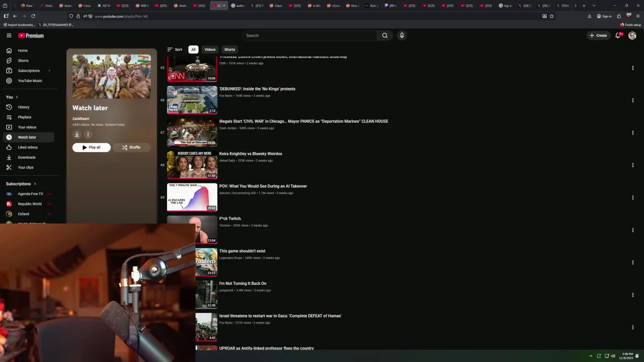Open the Sort dropdown
The image size is (644, 362).
click(x=175, y=49)
